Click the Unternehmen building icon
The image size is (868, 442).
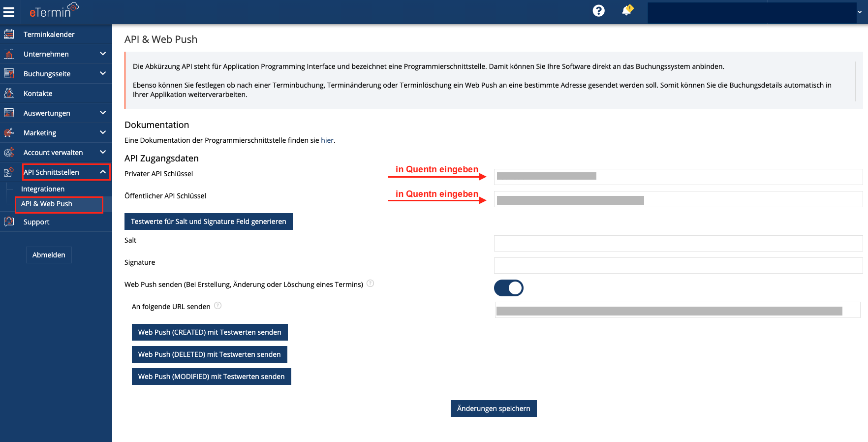(9, 54)
